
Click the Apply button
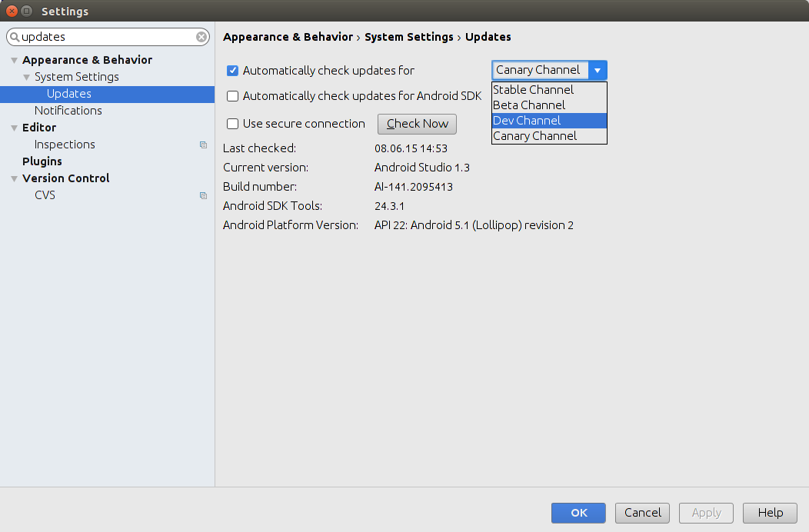[706, 513]
